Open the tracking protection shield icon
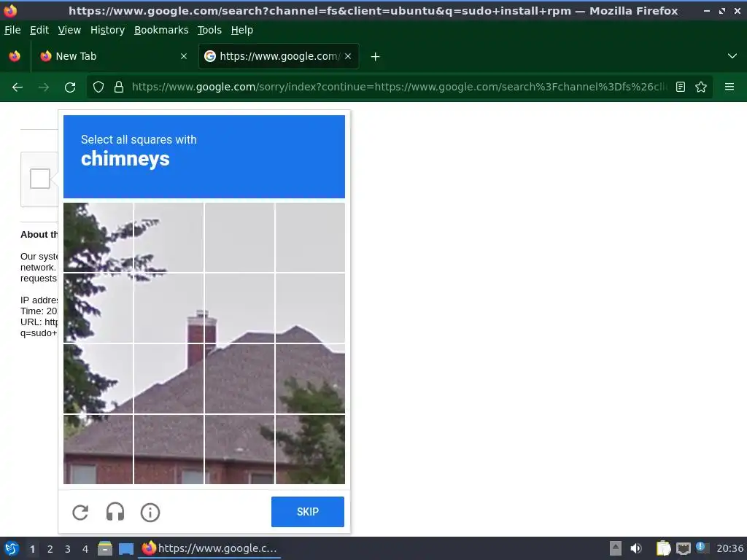 [98, 87]
